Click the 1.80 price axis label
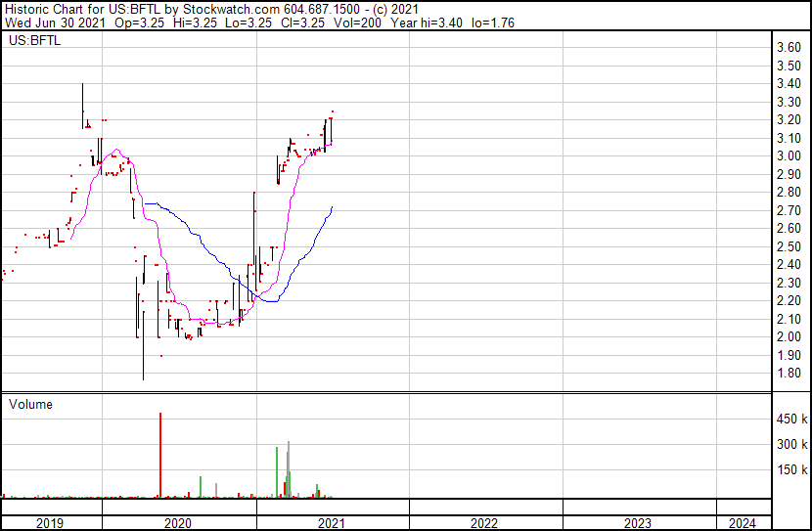This screenshot has height=531, width=812. (789, 374)
